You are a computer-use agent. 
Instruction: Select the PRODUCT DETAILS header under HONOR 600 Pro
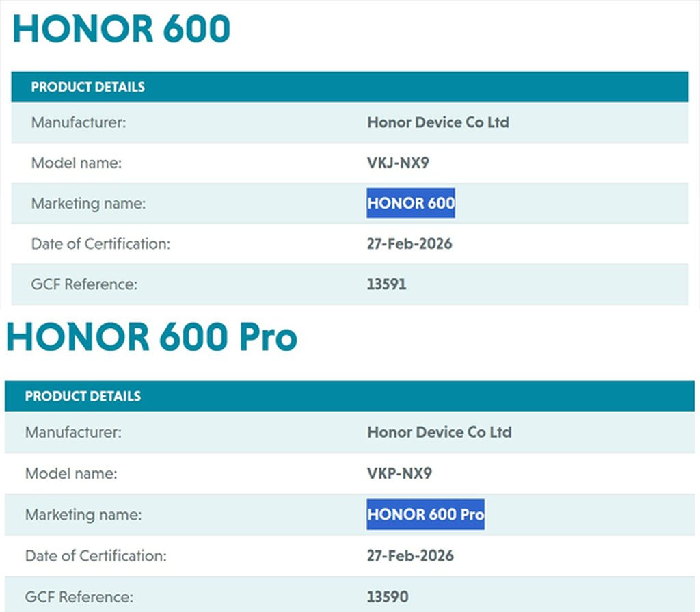[x=83, y=397]
